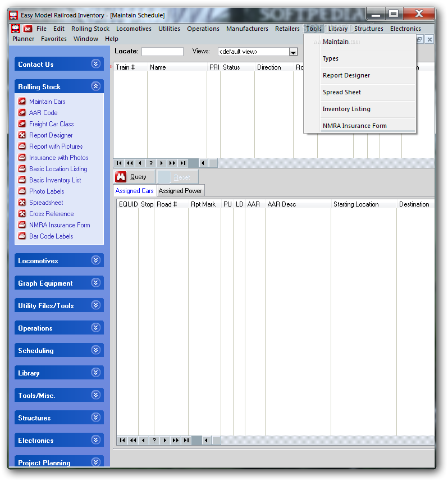Image resolution: width=448 pixels, height=481 pixels.
Task: Go to previous record in top grid
Action: pyautogui.click(x=140, y=163)
